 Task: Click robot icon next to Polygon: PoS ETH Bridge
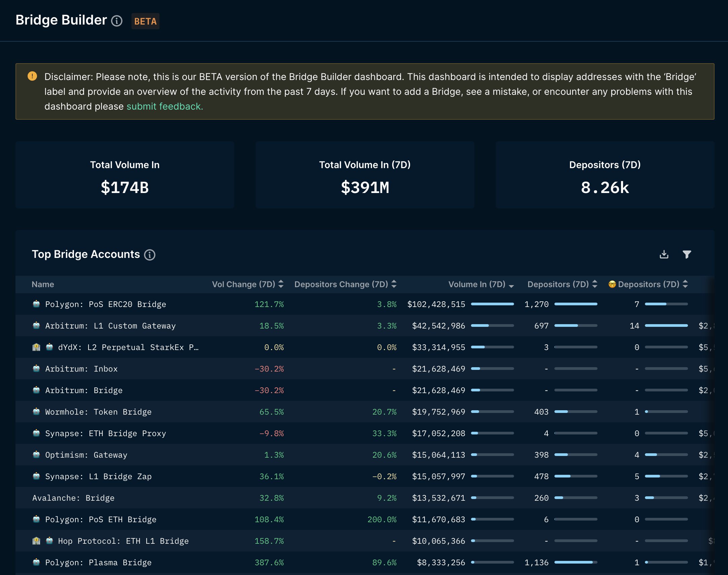tap(36, 520)
